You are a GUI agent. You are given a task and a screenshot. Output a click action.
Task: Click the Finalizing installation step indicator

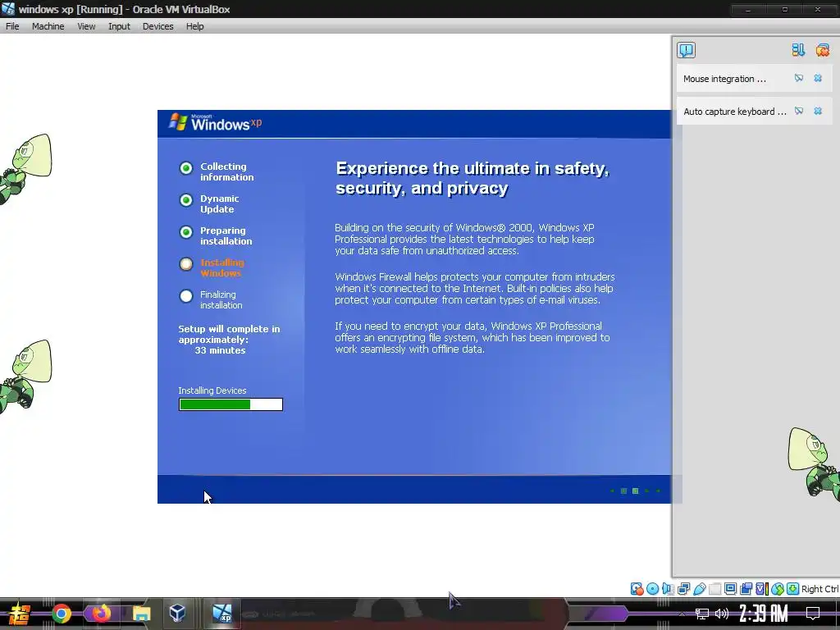click(186, 295)
